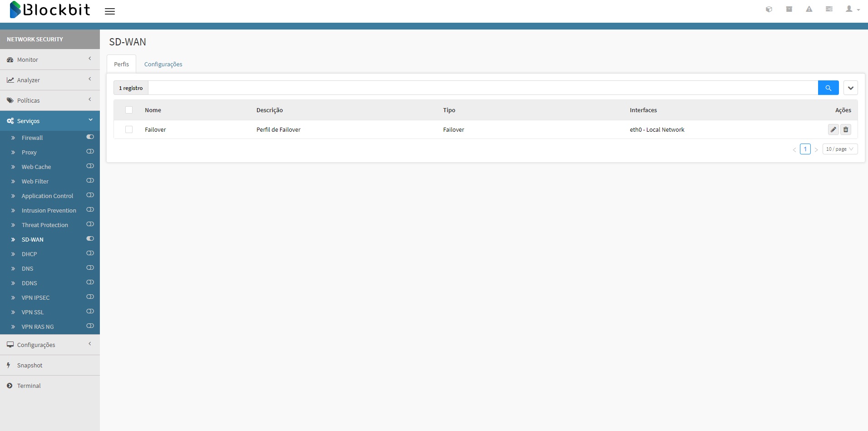Open Intrusion Prevention in sidebar
Image resolution: width=868 pixels, height=431 pixels.
pos(49,211)
